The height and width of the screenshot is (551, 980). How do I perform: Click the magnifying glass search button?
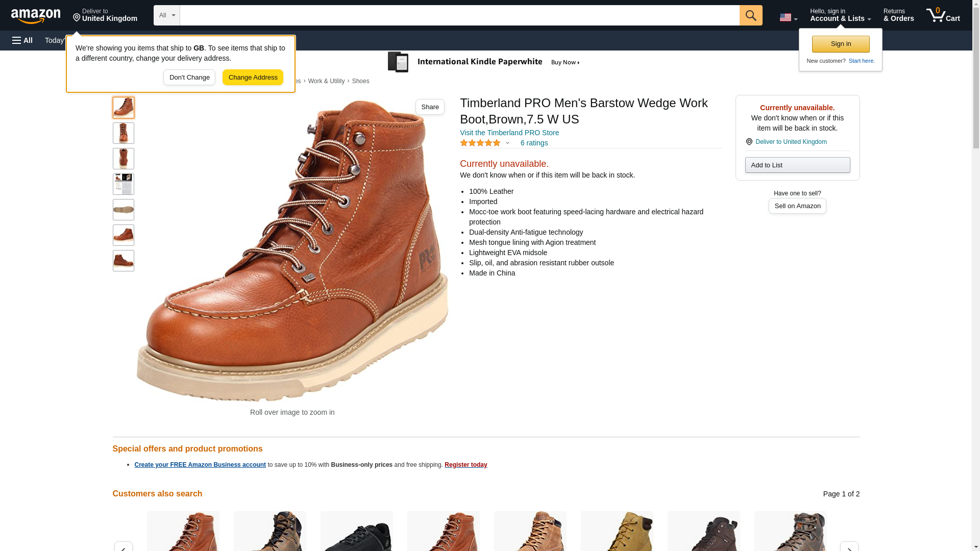click(x=751, y=15)
